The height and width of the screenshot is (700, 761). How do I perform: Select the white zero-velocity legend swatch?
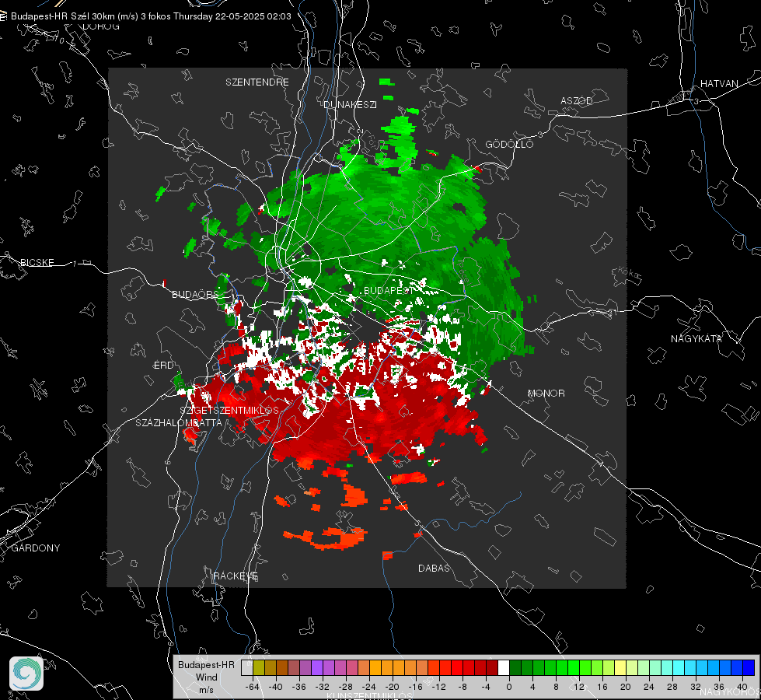tap(504, 668)
